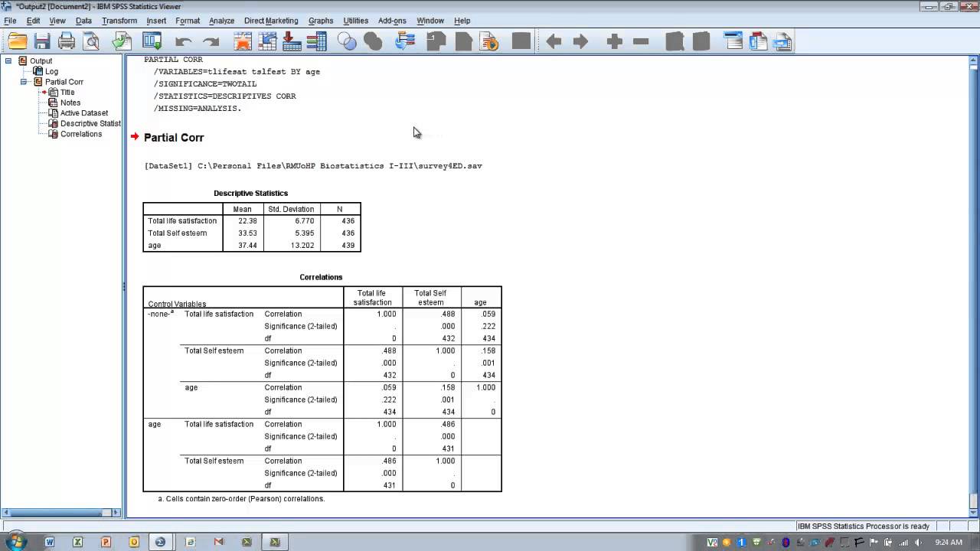Image resolution: width=980 pixels, height=551 pixels.
Task: Click the viewer vertical scrollbar up arrow
Action: click(x=974, y=60)
